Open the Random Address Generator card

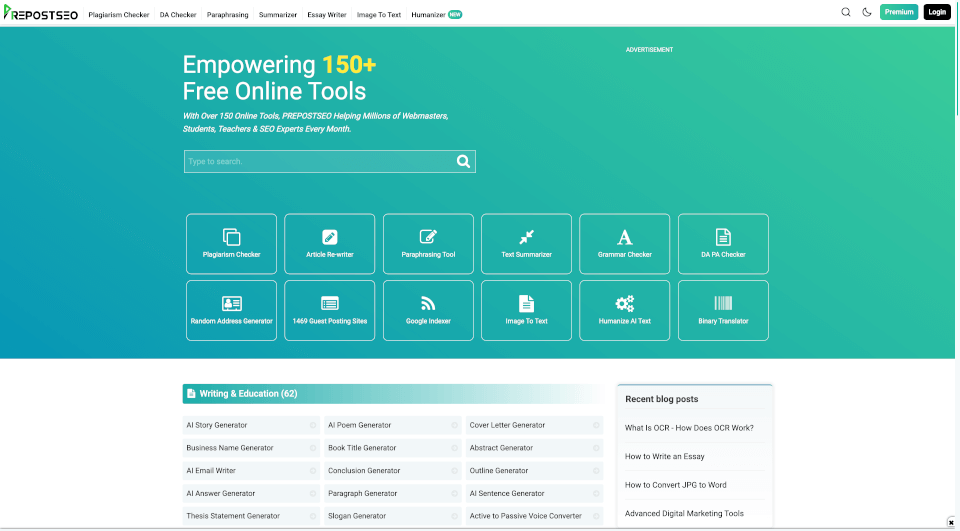(231, 311)
